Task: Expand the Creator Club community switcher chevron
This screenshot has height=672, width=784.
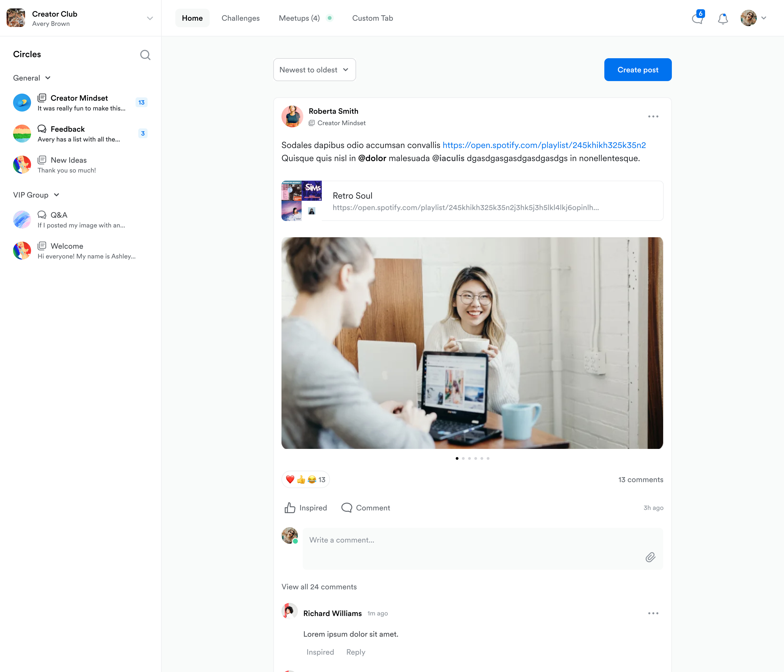Action: click(150, 18)
